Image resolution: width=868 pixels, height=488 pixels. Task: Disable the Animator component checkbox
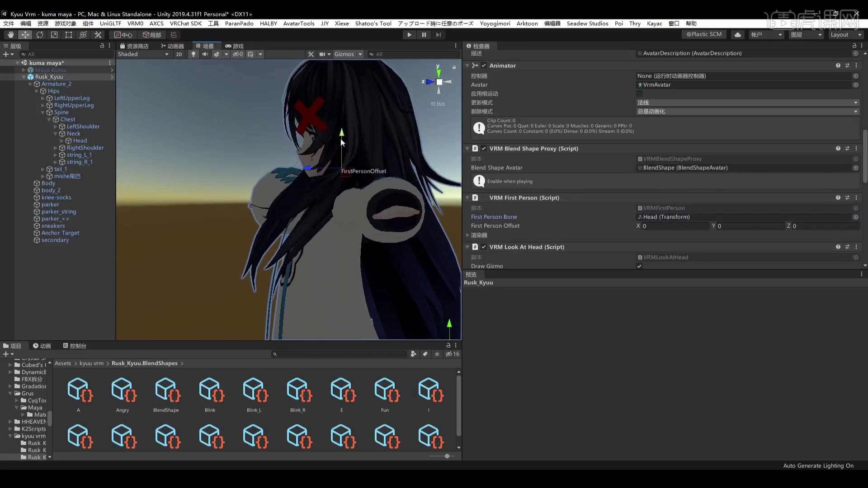[x=484, y=66]
